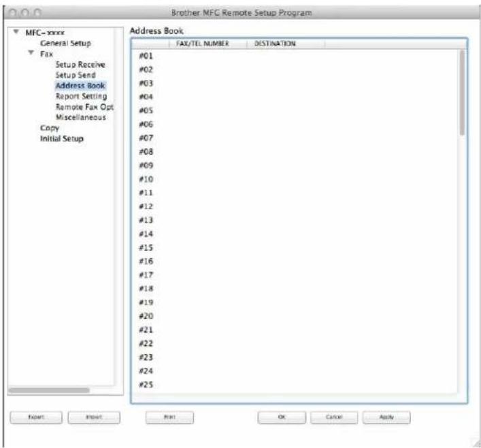This screenshot has height=448, width=481.
Task: Select address book entry #03
Action: (x=294, y=84)
